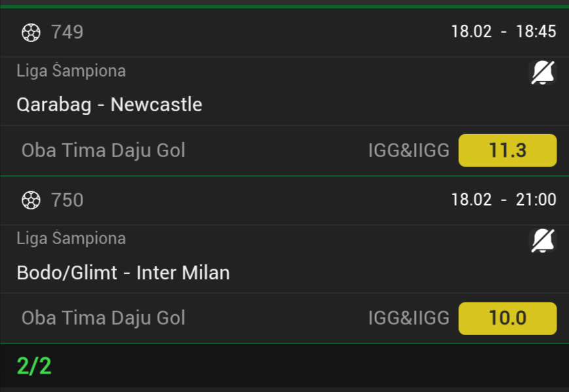569x392 pixels.
Task: Click the soccer ball icon beside 749
Action: click(x=31, y=32)
